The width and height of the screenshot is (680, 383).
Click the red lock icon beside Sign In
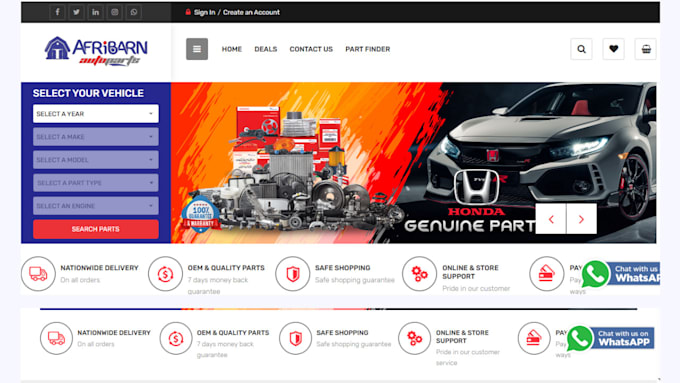coord(188,12)
